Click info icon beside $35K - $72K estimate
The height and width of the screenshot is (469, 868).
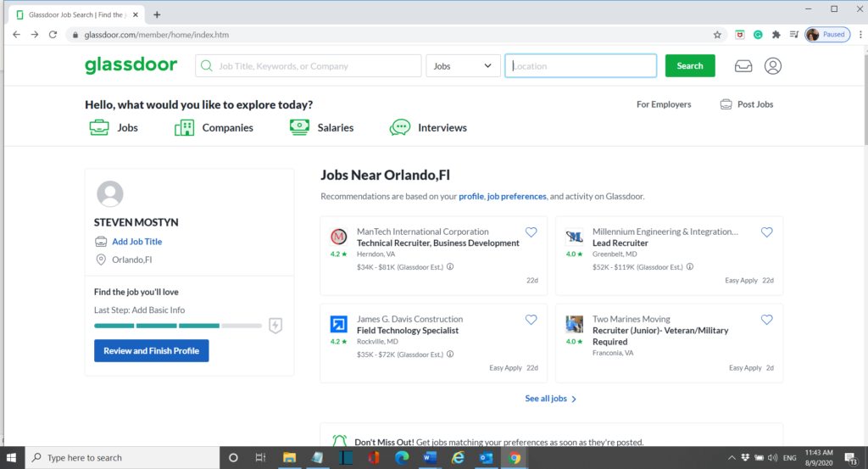450,354
